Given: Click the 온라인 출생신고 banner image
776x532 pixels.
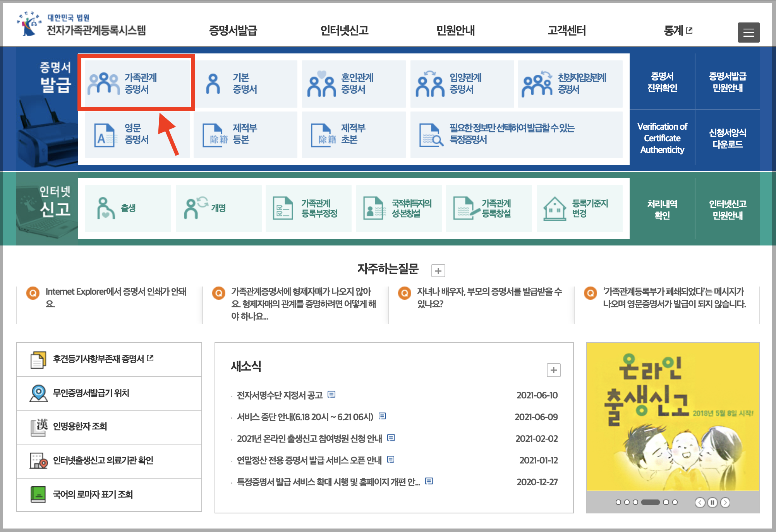Looking at the screenshot, I should (x=673, y=416).
